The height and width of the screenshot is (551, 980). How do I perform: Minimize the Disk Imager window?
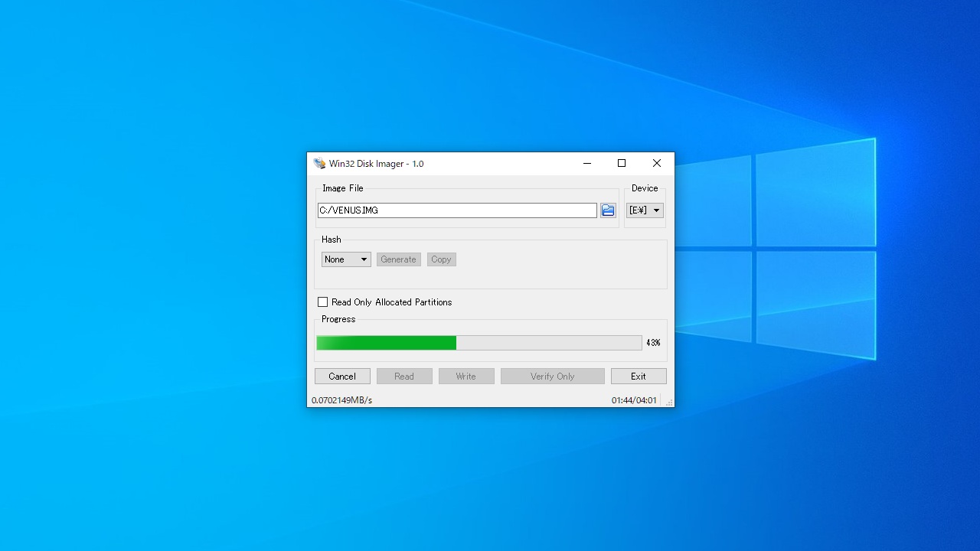point(587,163)
